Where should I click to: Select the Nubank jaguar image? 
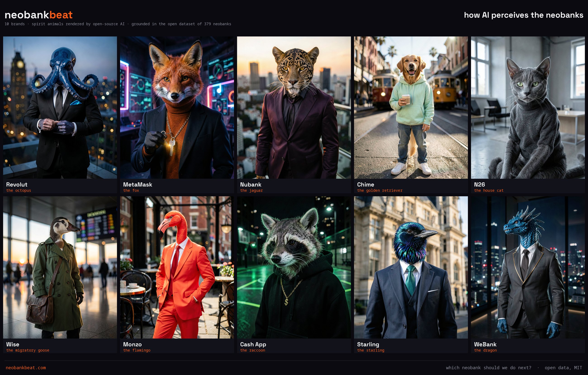pyautogui.click(x=294, y=108)
